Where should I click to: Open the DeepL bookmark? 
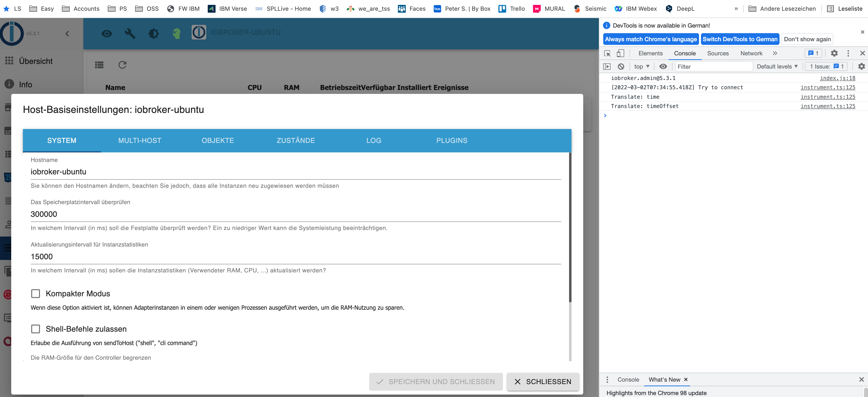pyautogui.click(x=680, y=9)
